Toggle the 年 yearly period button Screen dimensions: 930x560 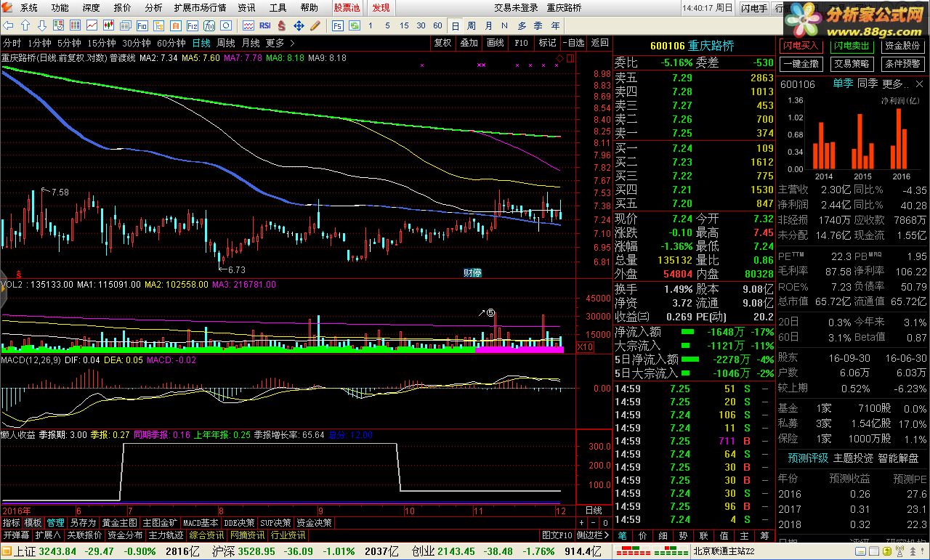pos(555,25)
